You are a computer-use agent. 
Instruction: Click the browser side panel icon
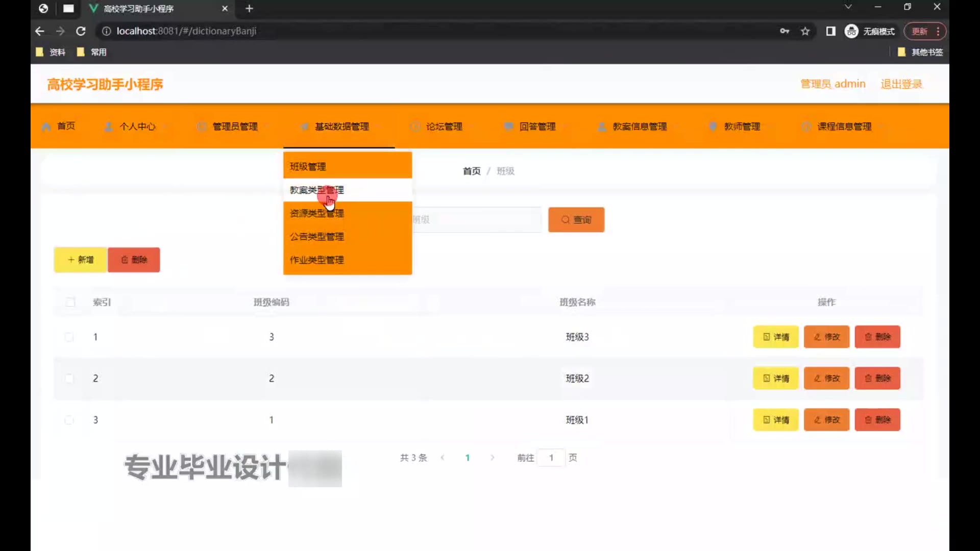(x=830, y=31)
